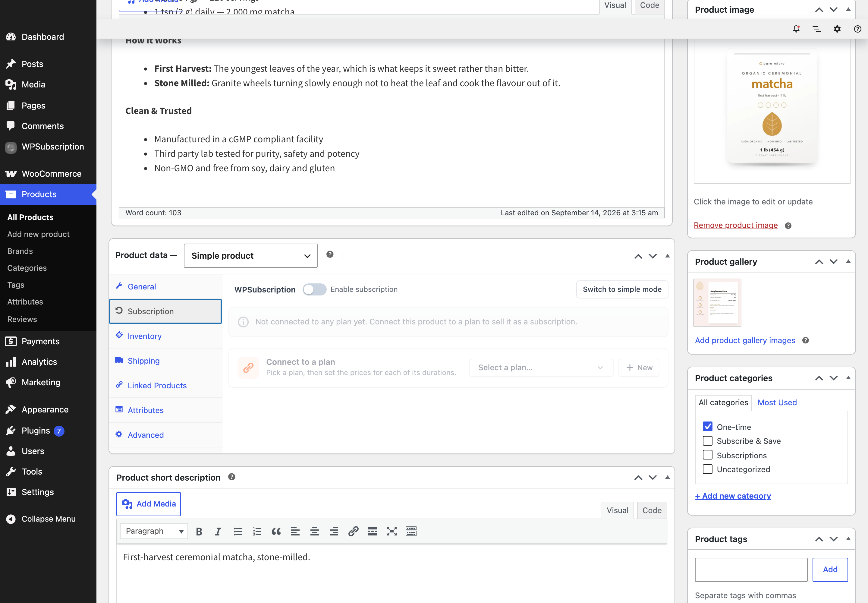The image size is (868, 603).
Task: Switch to the Most Used categories tab
Action: (777, 403)
